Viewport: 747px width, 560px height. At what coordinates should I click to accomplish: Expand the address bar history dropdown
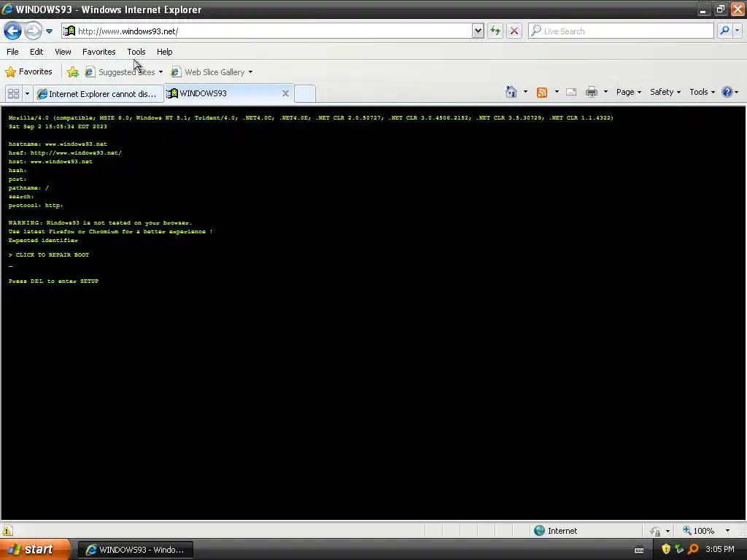pos(478,31)
